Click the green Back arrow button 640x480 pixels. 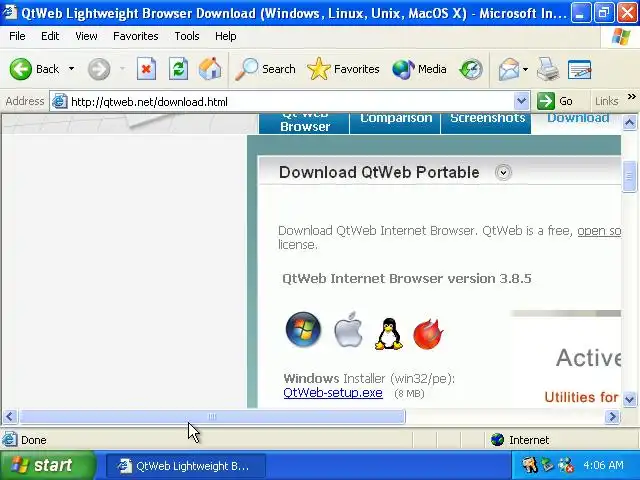pyautogui.click(x=20, y=69)
